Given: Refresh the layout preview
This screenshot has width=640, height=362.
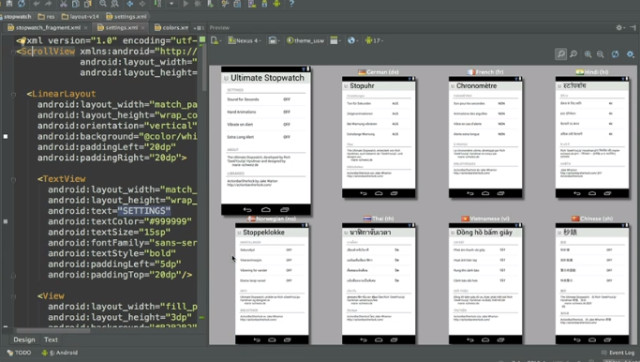Looking at the screenshot, I should [615, 54].
